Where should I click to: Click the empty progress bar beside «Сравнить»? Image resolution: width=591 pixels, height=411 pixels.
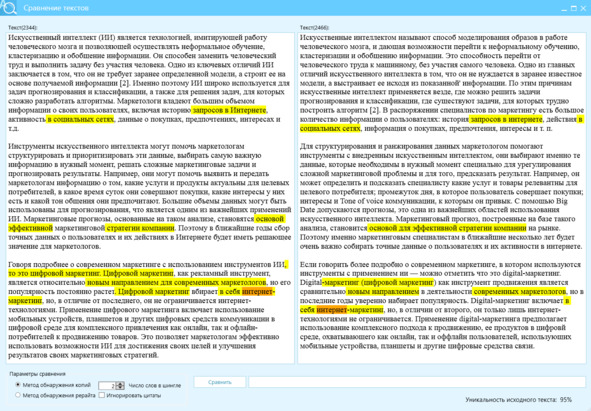click(417, 382)
